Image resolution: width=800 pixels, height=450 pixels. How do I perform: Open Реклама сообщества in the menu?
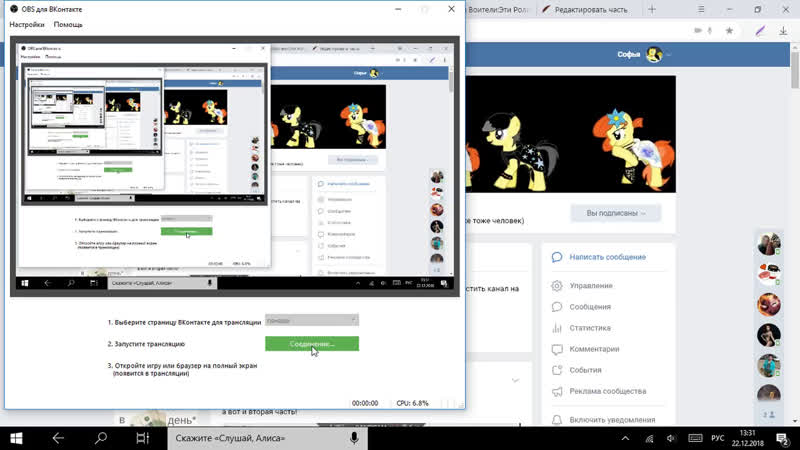(608, 391)
